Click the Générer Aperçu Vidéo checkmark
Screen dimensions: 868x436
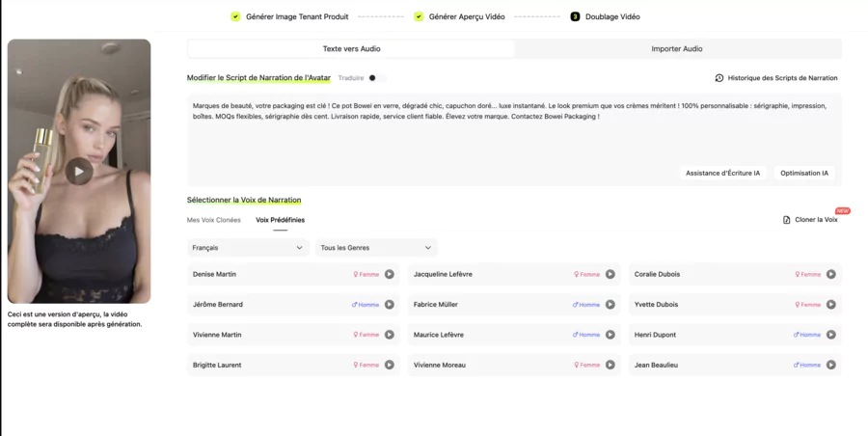(x=419, y=16)
